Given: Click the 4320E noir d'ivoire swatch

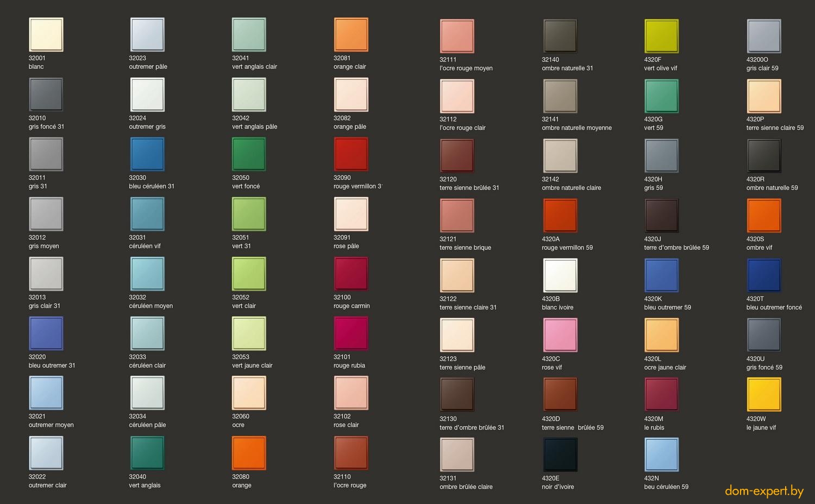Looking at the screenshot, I should tap(560, 455).
